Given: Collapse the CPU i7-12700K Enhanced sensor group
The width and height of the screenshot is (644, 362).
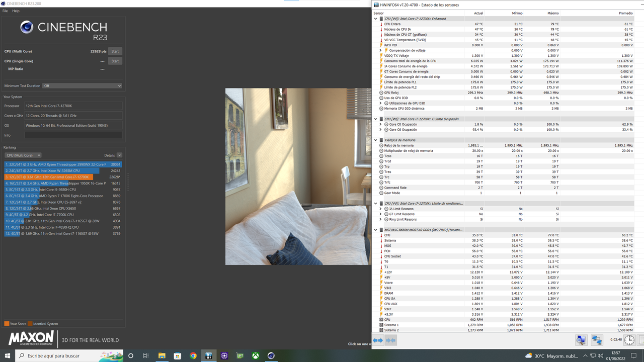Looking at the screenshot, I should pos(375,19).
